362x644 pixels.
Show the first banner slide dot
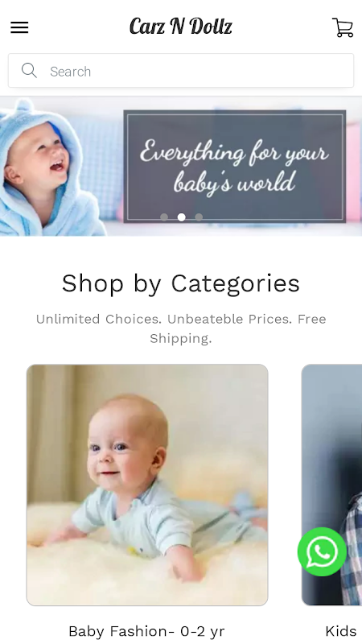164,217
